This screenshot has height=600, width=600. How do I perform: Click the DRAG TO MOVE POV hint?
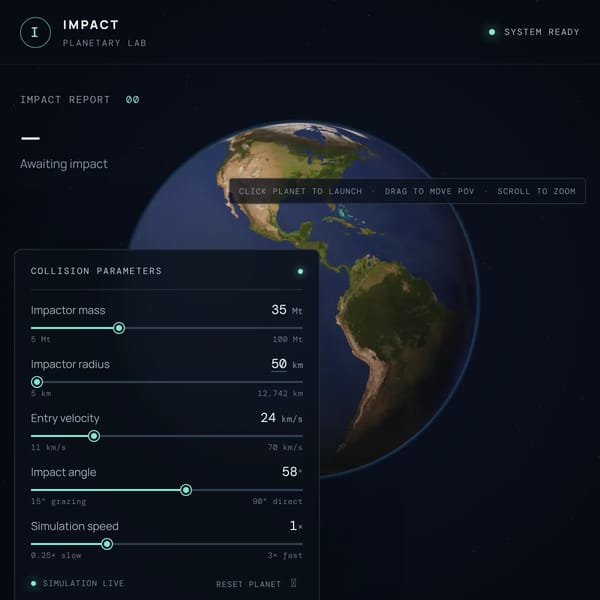coord(429,191)
